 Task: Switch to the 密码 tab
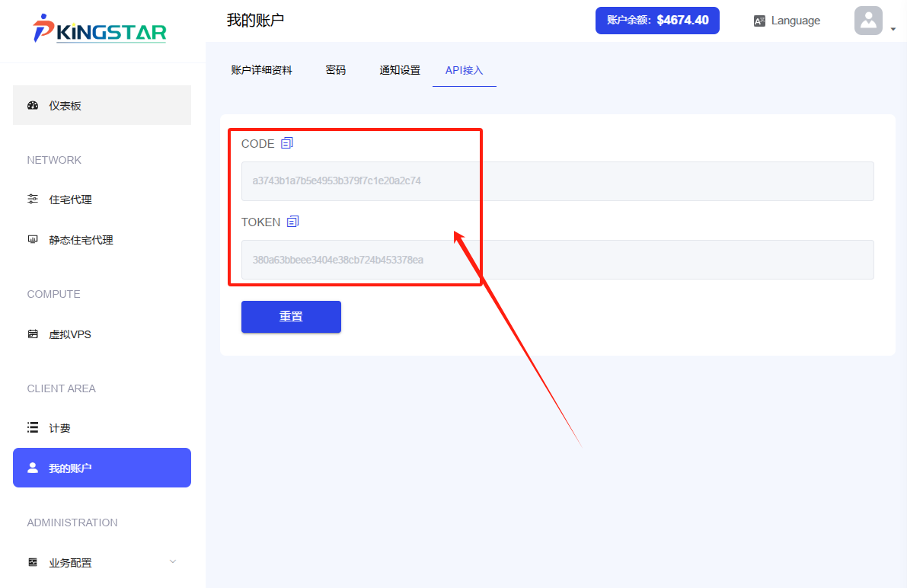pyautogui.click(x=336, y=69)
